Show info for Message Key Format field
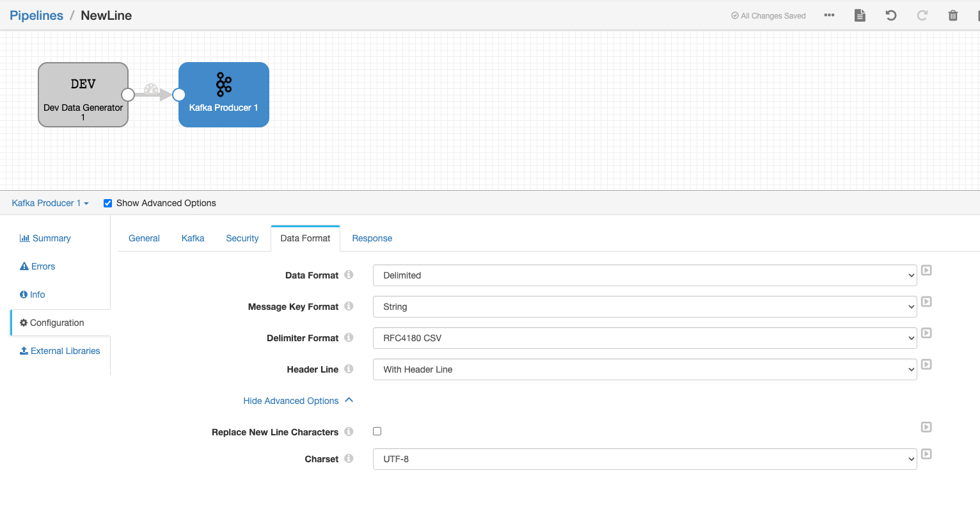The height and width of the screenshot is (516, 980). (x=349, y=306)
